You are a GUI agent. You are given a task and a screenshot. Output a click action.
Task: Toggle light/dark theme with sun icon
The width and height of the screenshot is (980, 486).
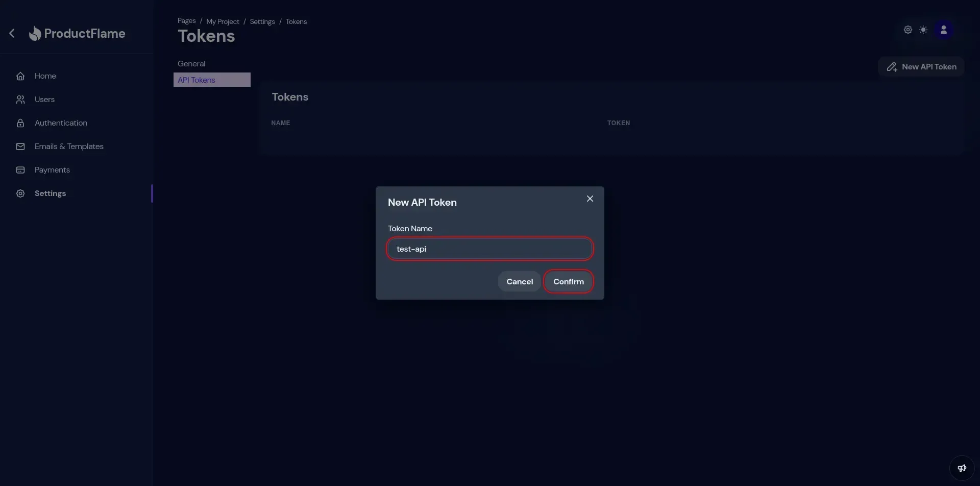923,30
